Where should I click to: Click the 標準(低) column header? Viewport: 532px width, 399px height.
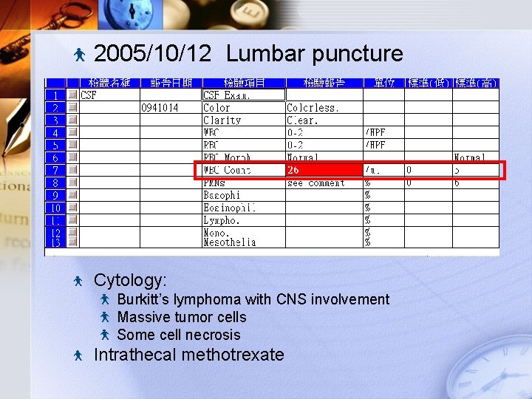[x=429, y=83]
